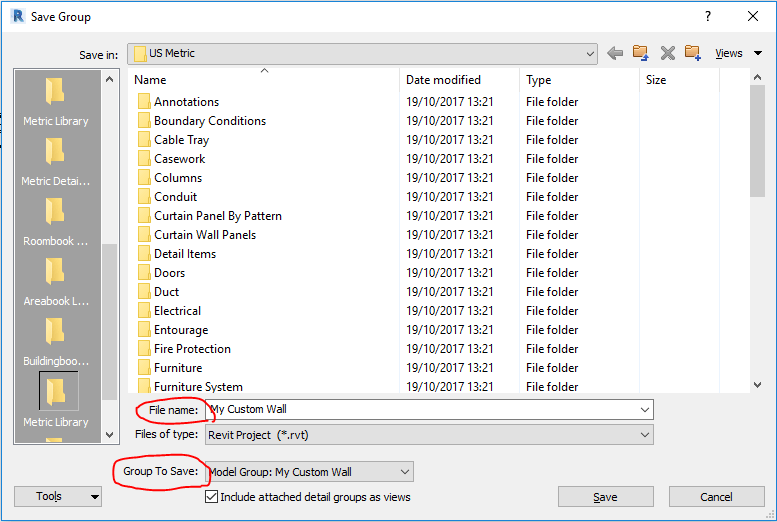Viewport: 777px width, 522px height.
Task: Click the Save button
Action: 606,497
